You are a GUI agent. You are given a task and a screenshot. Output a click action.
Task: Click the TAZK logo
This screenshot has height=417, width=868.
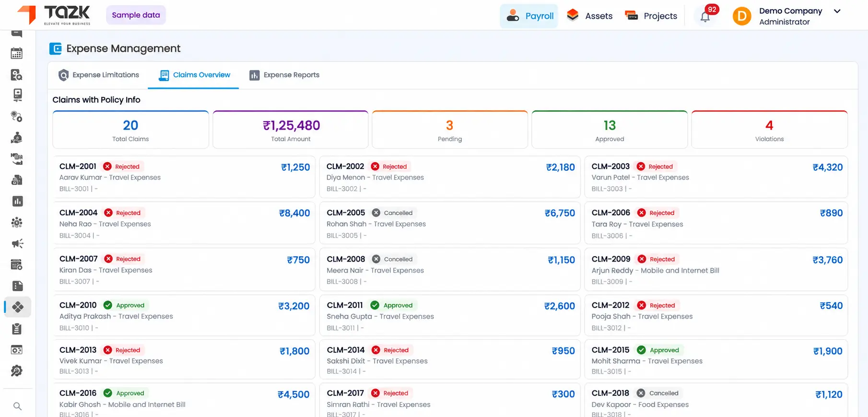[54, 15]
